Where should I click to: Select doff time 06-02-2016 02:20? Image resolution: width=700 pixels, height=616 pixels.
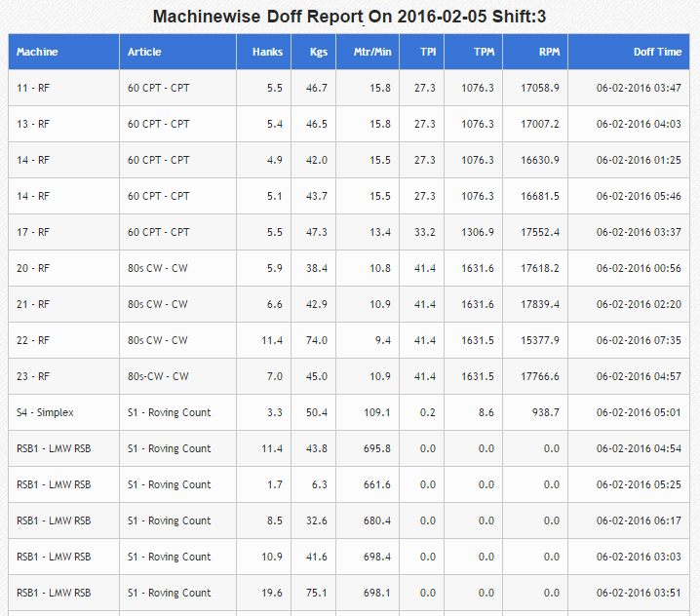click(639, 304)
